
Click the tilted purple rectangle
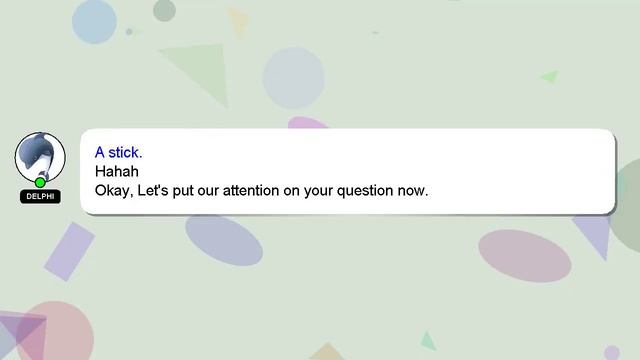[69, 251]
